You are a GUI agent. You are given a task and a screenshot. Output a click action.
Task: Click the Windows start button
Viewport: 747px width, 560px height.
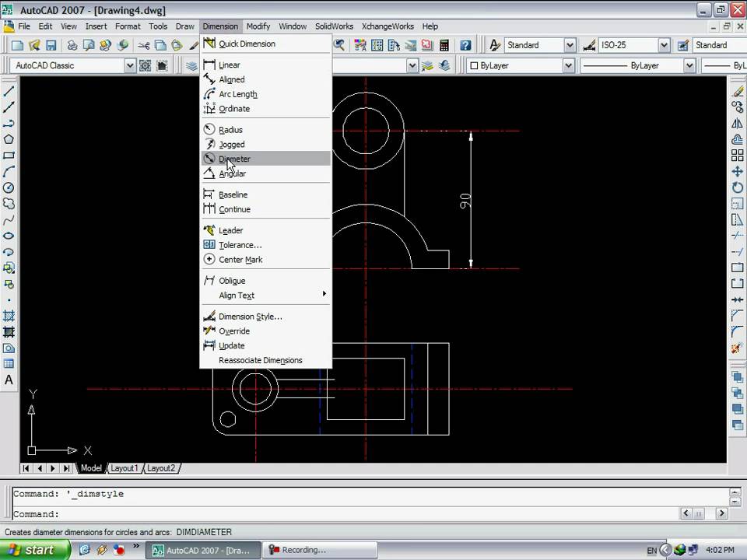pos(31,550)
